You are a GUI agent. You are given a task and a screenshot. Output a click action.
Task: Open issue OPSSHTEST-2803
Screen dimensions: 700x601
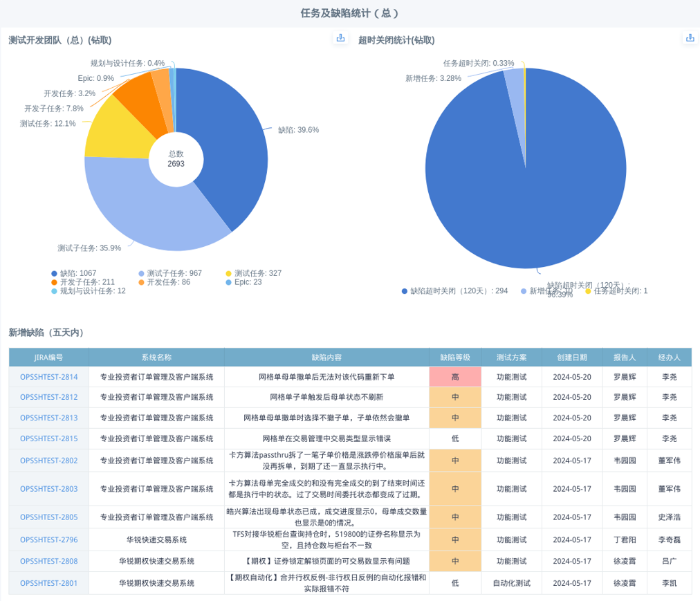tap(48, 489)
